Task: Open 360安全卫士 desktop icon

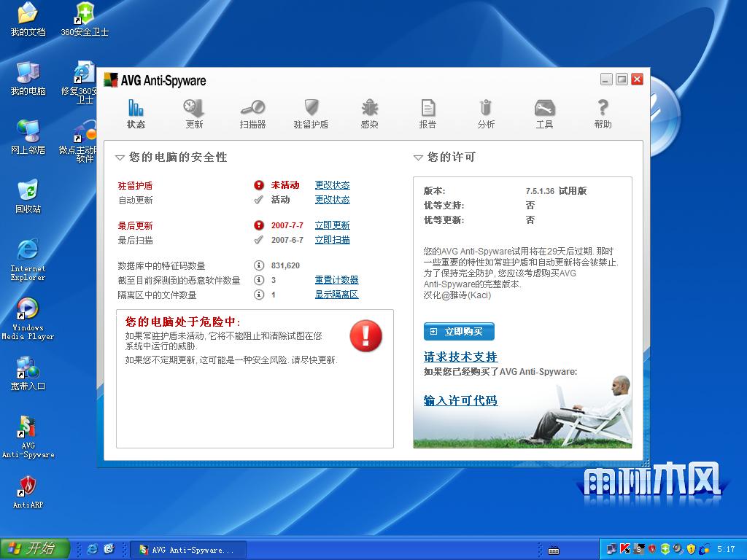Action: [x=85, y=20]
